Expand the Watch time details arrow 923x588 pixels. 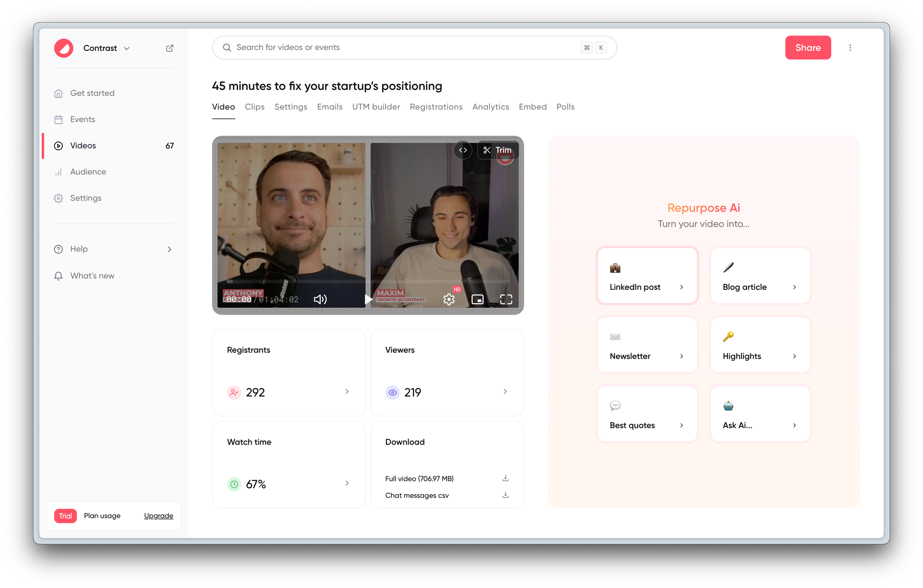(347, 483)
